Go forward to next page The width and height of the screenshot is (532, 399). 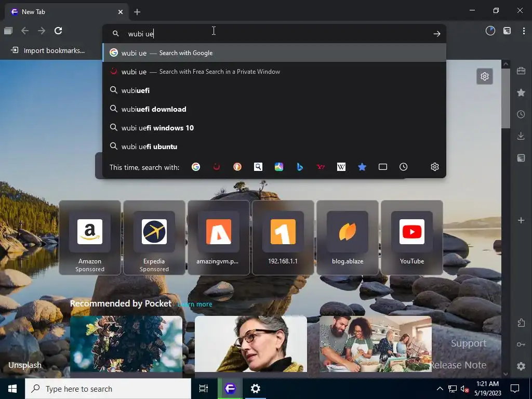tap(42, 31)
